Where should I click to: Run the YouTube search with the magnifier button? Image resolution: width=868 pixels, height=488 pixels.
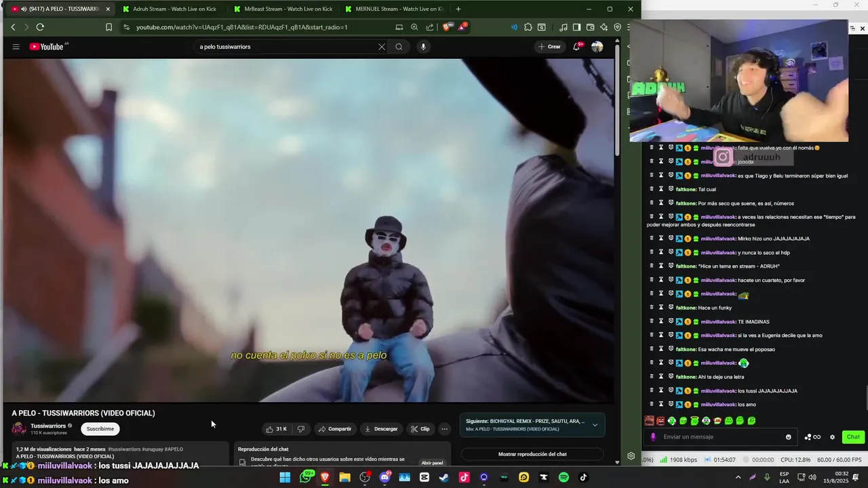point(399,47)
